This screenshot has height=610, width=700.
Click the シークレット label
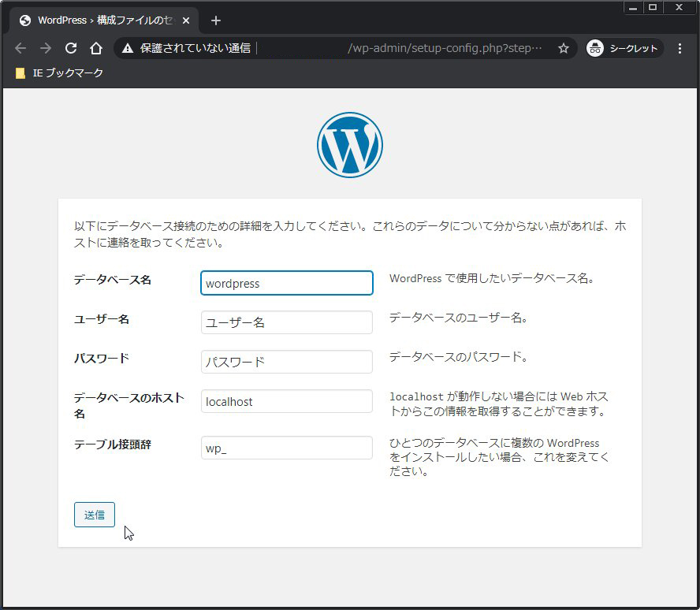(634, 48)
